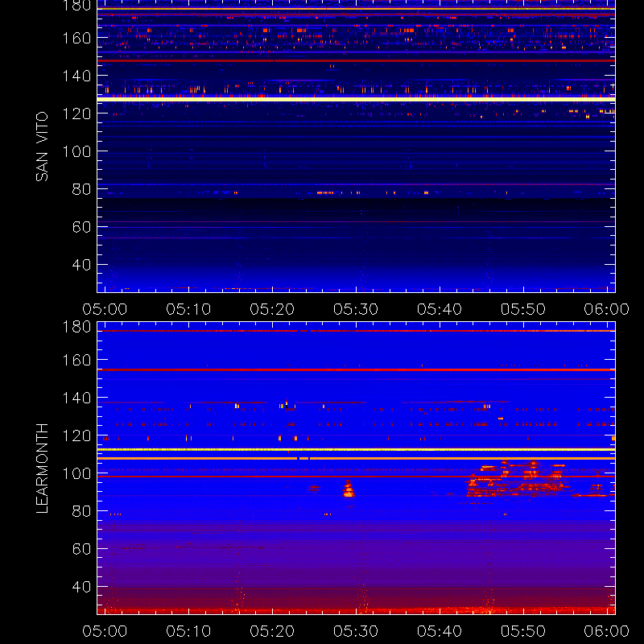This screenshot has height=644, width=644.
Task: Click 05:10 time label under Learmonth plot
Action: pos(188,631)
